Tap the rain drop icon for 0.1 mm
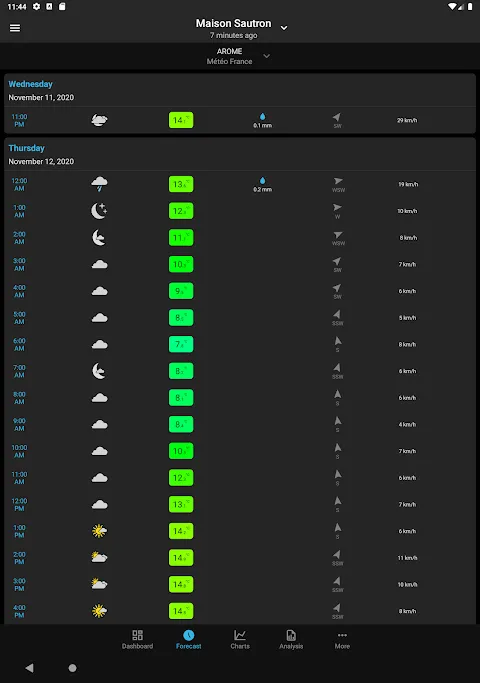The height and width of the screenshot is (683, 480). pos(263,117)
